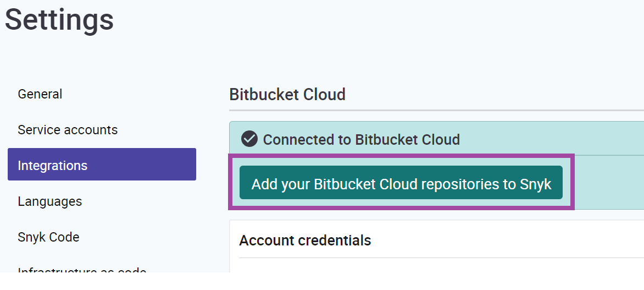Click the Bitbucket Cloud section heading
Screen dimensions: 644x290
tap(287, 95)
